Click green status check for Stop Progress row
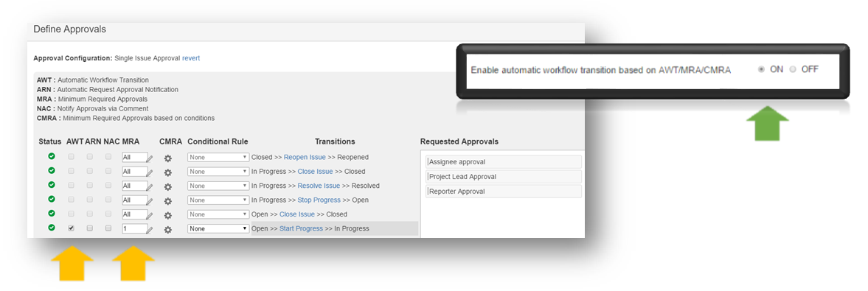Screen dimensions: 868x291 pyautogui.click(x=52, y=199)
